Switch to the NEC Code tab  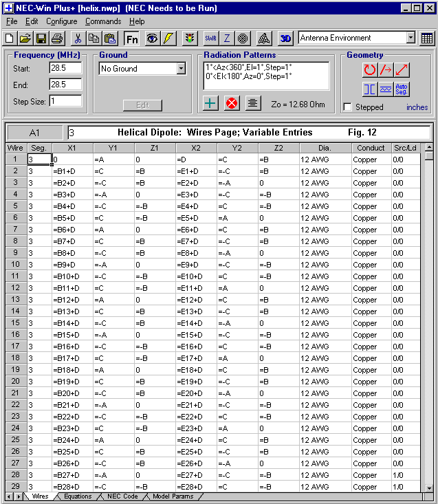pyautogui.click(x=120, y=496)
